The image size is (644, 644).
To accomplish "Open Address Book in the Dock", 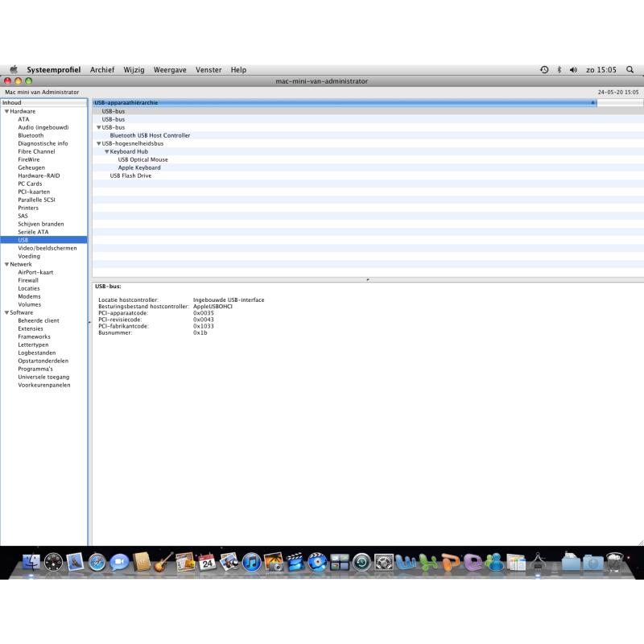I will (x=142, y=562).
